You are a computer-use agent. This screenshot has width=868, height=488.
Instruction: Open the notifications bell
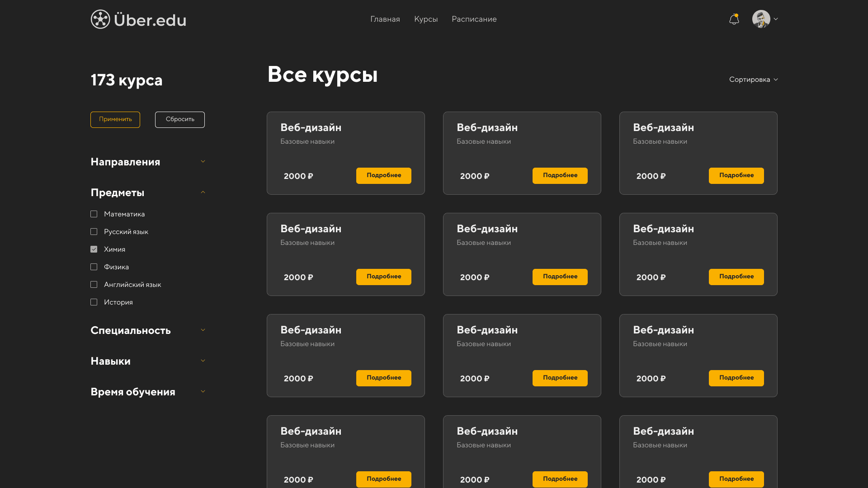(734, 19)
